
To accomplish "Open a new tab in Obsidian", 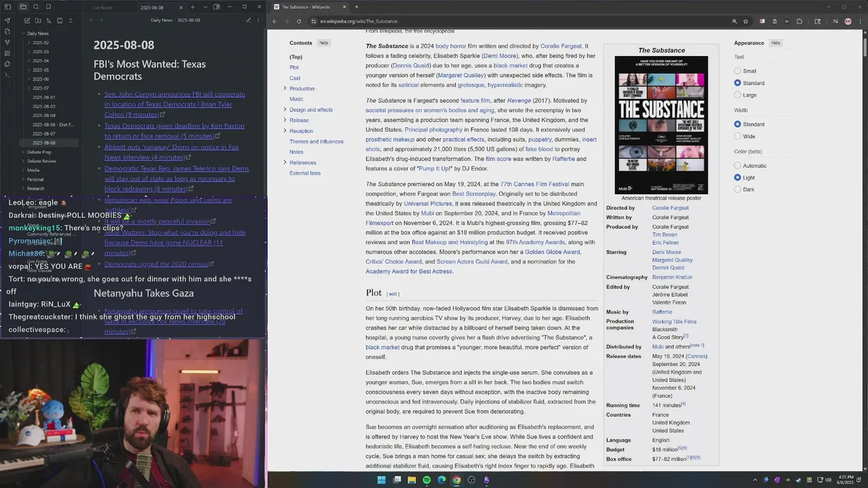I will 193,7.
